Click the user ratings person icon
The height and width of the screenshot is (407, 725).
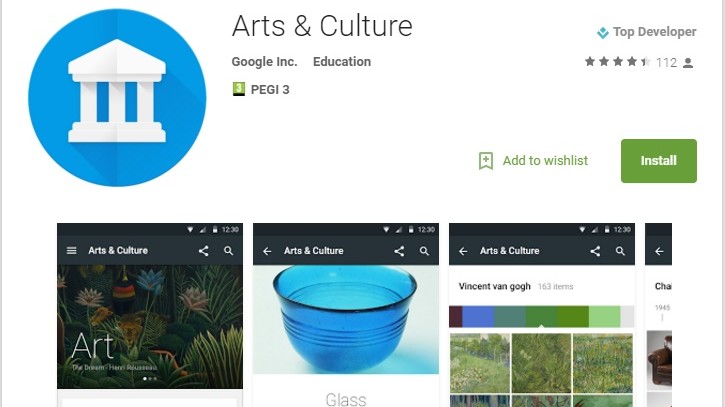pos(688,62)
